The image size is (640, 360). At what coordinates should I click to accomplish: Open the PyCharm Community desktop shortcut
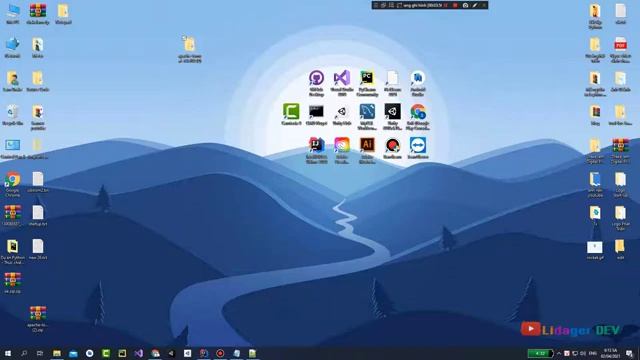[x=367, y=83]
